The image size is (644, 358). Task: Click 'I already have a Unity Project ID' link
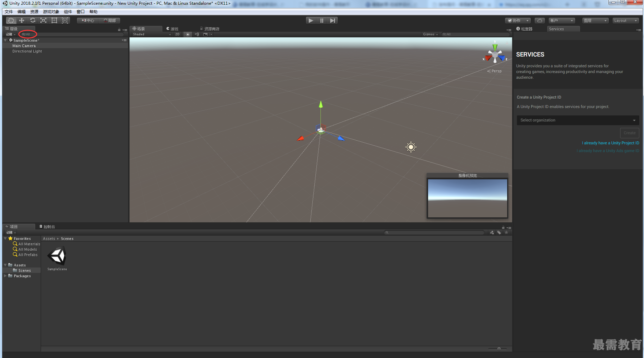[610, 143]
